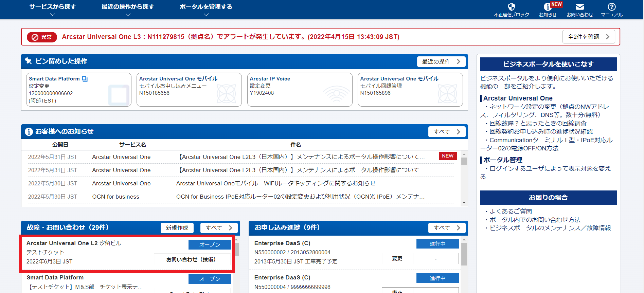Click オープン status on Smart Data Platform ticket
644x293 pixels.
(210, 279)
